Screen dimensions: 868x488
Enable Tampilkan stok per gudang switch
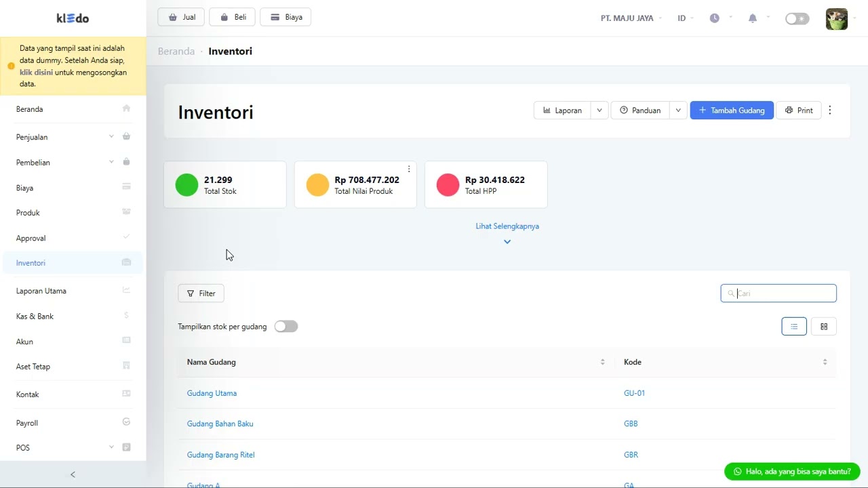[286, 327]
